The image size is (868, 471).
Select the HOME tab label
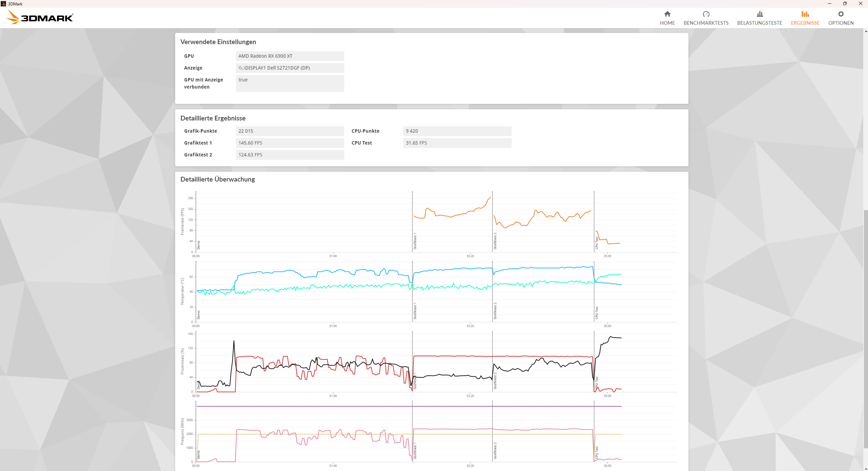pos(667,23)
